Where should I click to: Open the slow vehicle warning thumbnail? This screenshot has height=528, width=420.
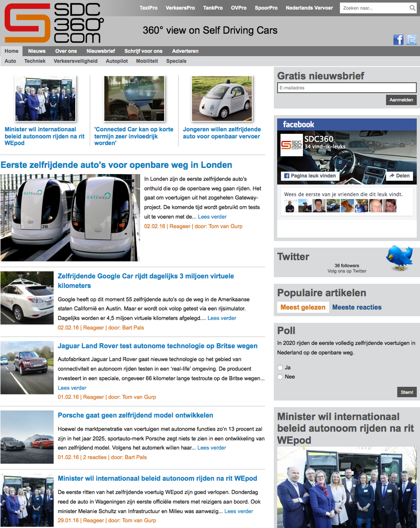[134, 98]
